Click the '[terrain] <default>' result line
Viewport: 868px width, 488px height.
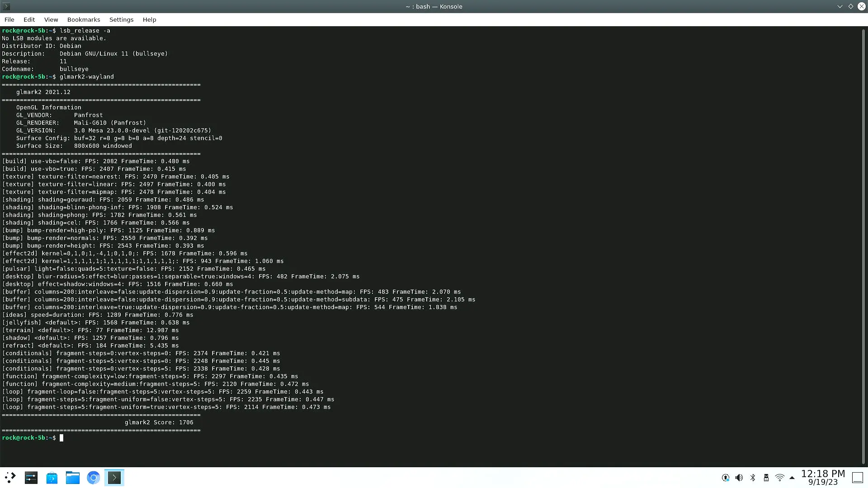tap(90, 330)
